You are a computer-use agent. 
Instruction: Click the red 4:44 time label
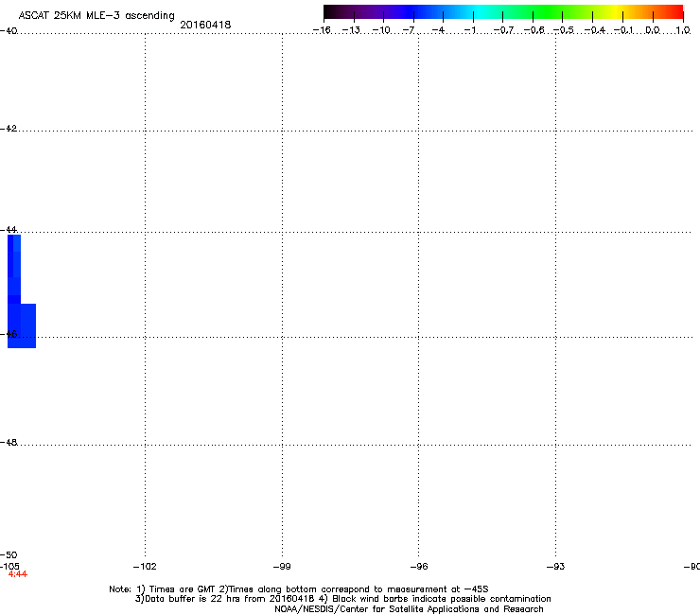click(17, 574)
